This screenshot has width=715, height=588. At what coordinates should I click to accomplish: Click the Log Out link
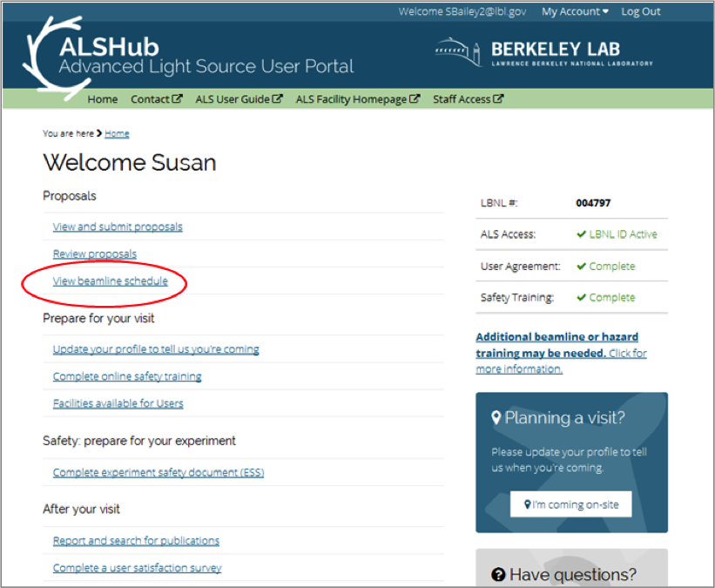640,11
